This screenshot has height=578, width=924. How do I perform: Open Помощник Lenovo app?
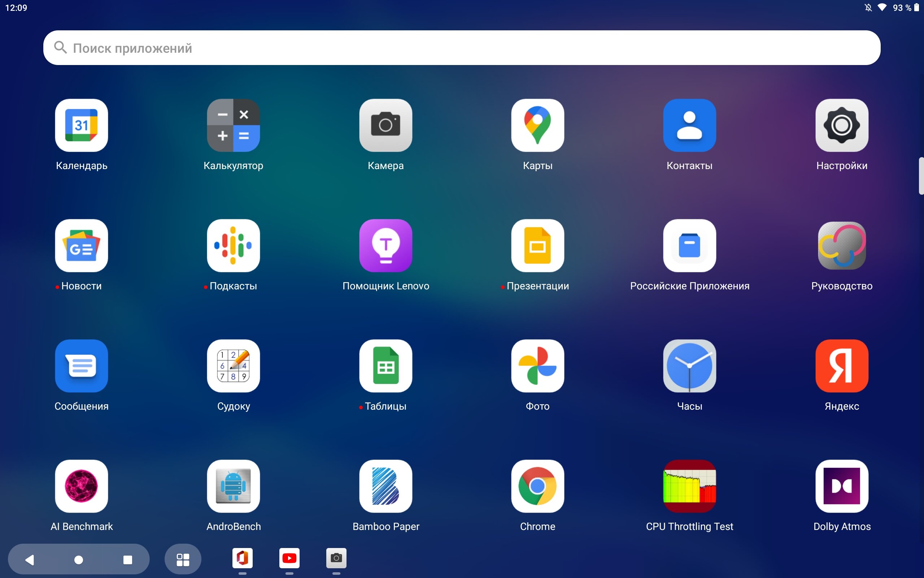[x=385, y=245]
